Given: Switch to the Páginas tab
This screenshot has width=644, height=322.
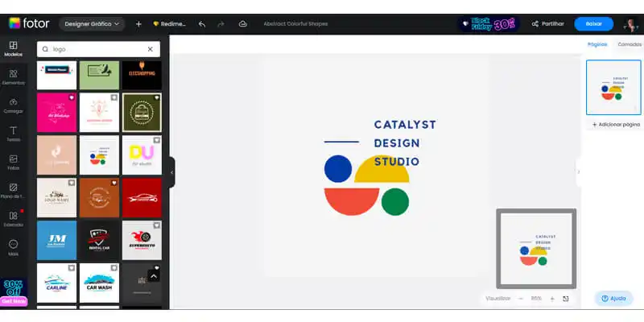Looking at the screenshot, I should point(597,44).
